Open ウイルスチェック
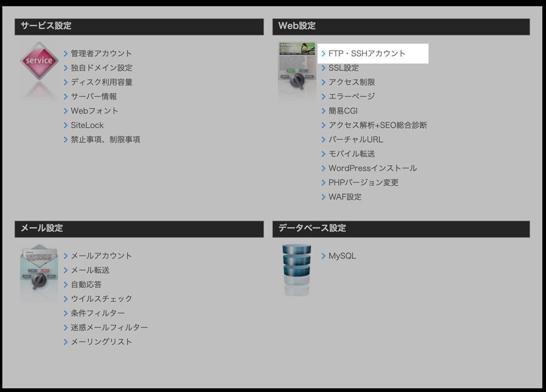 click(101, 299)
